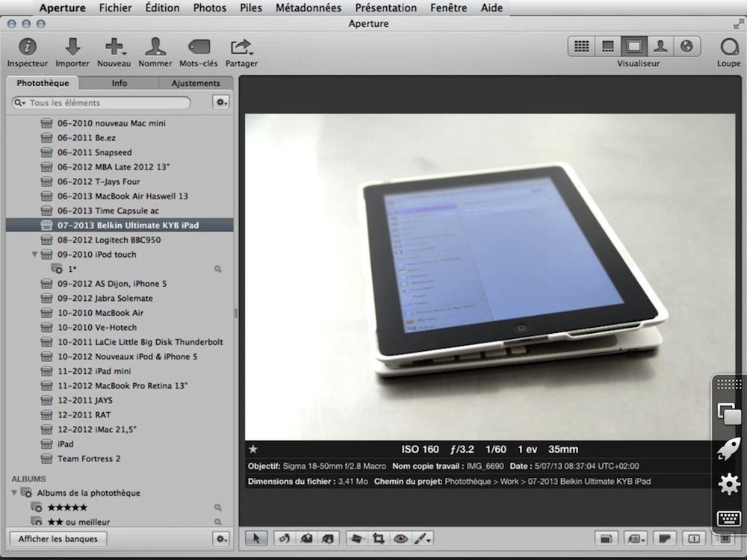Open search field magnifier dropdown
Screen dimensions: 747x560
pos(19,102)
